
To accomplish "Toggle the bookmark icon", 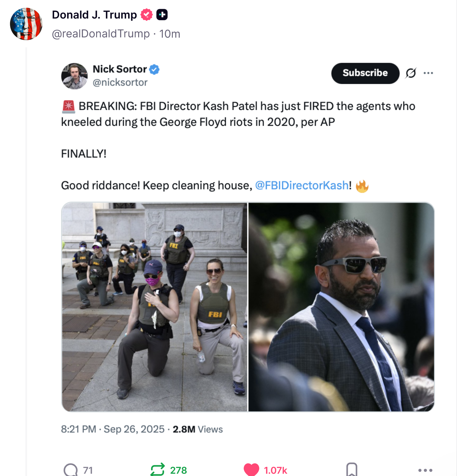I will [352, 469].
